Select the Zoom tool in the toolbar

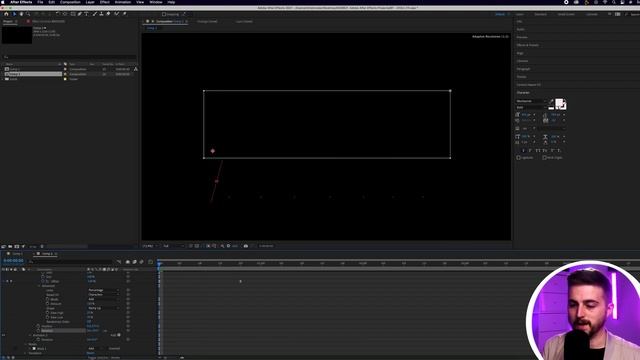28,14
